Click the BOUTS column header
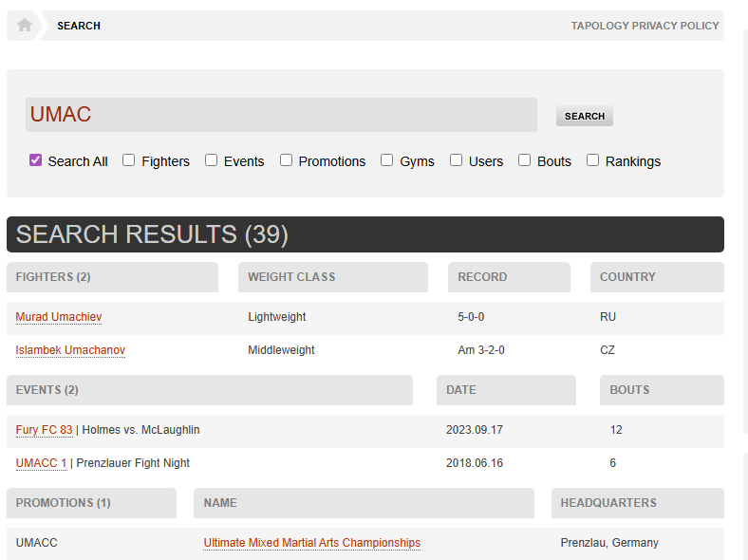The image size is (748, 560). click(x=663, y=390)
